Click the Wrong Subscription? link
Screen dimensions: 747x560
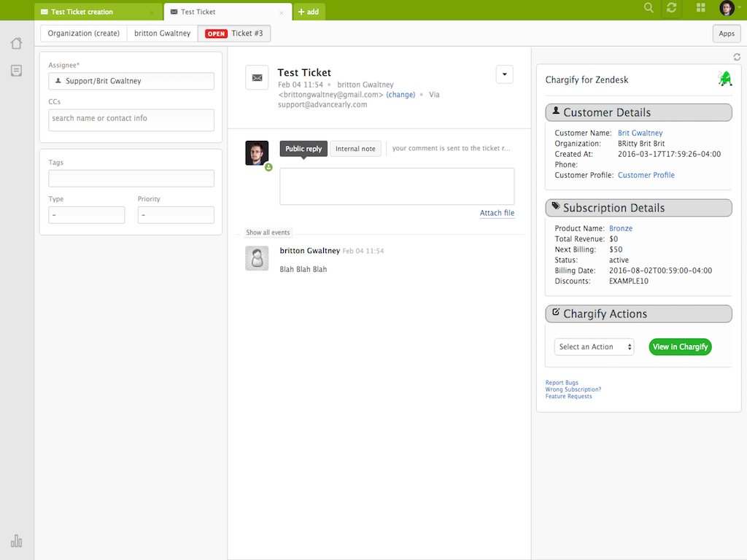click(x=573, y=389)
